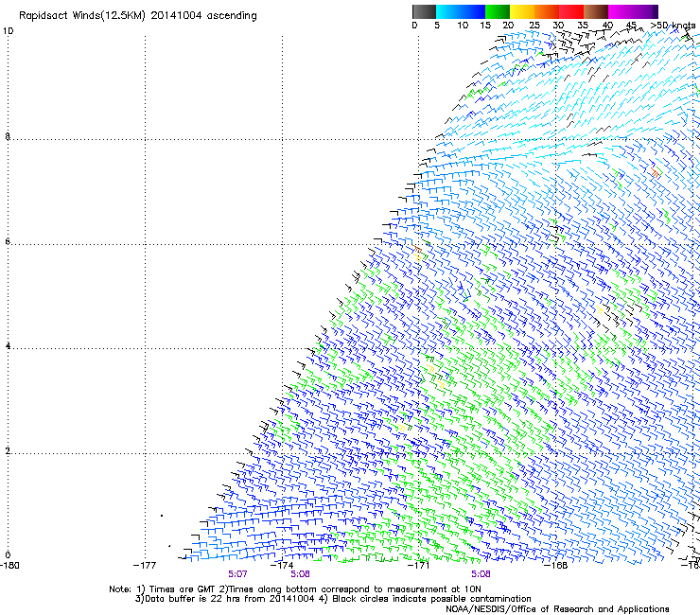Screen dimensions: 700x615
Task: Select the latitude axis label '10'
Action: 8,31
